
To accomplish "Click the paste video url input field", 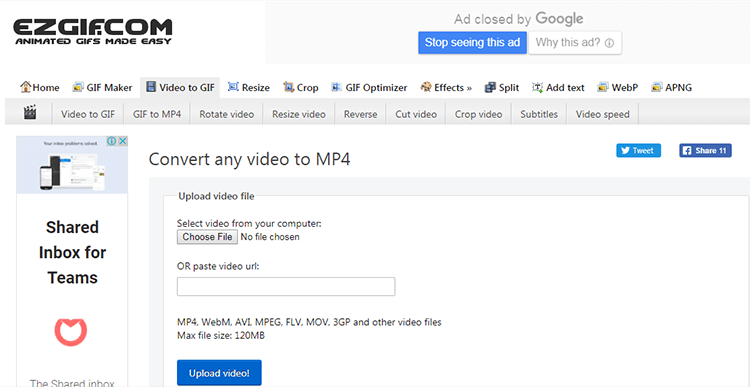I will [286, 287].
